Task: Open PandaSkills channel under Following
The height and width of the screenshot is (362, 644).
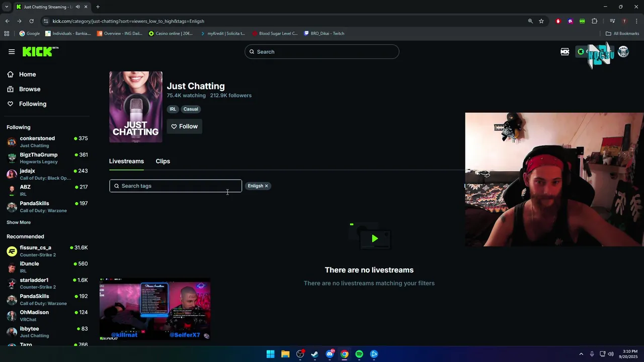Action: click(47, 207)
